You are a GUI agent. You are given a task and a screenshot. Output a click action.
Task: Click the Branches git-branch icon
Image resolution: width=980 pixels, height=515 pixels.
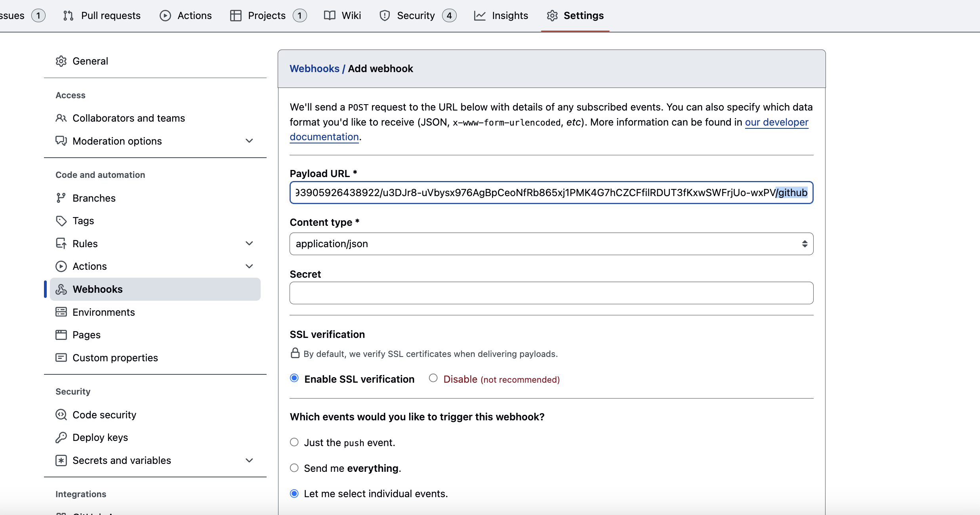(x=61, y=198)
